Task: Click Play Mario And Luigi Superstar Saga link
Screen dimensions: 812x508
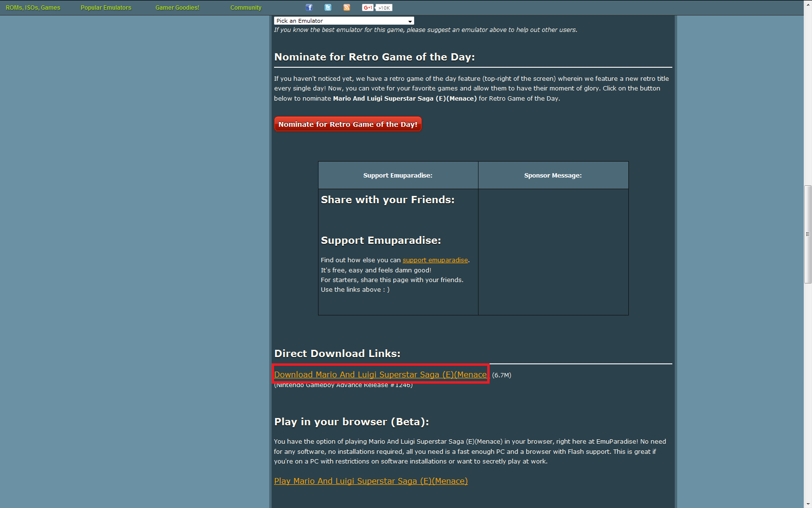Action: (x=371, y=481)
